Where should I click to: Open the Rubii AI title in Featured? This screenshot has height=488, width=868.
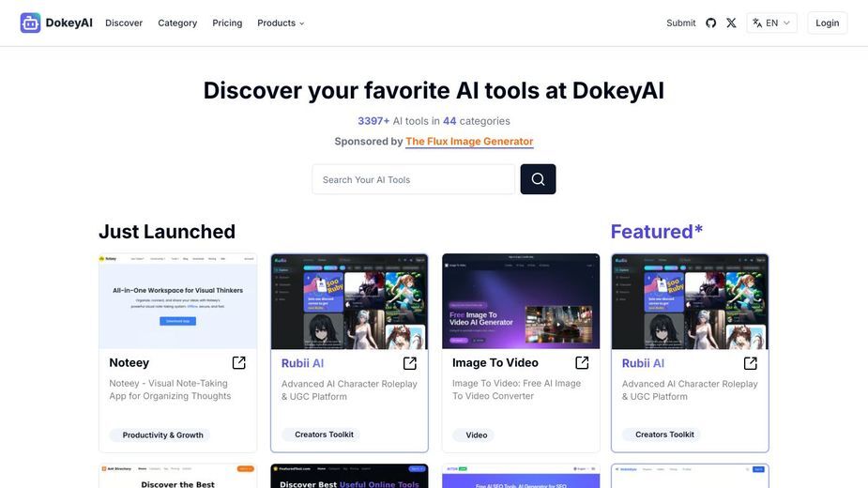643,363
